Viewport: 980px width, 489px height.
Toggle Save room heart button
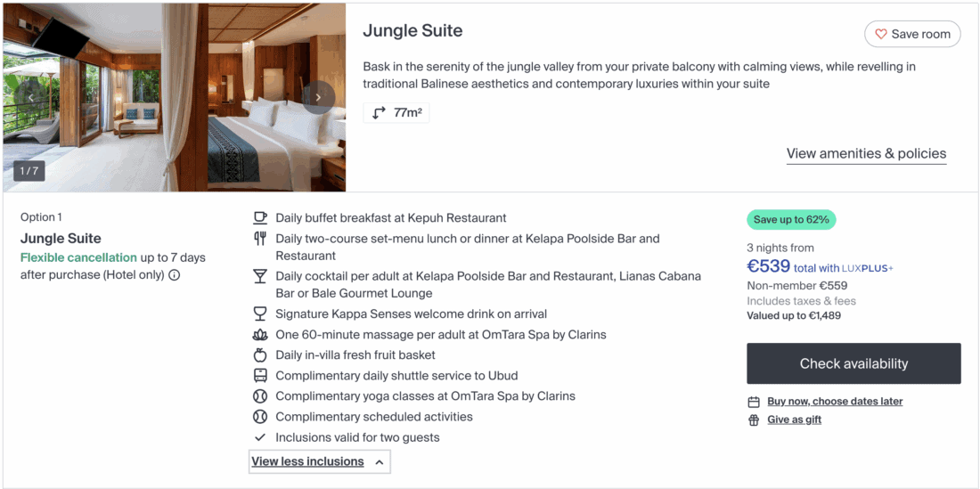point(912,34)
